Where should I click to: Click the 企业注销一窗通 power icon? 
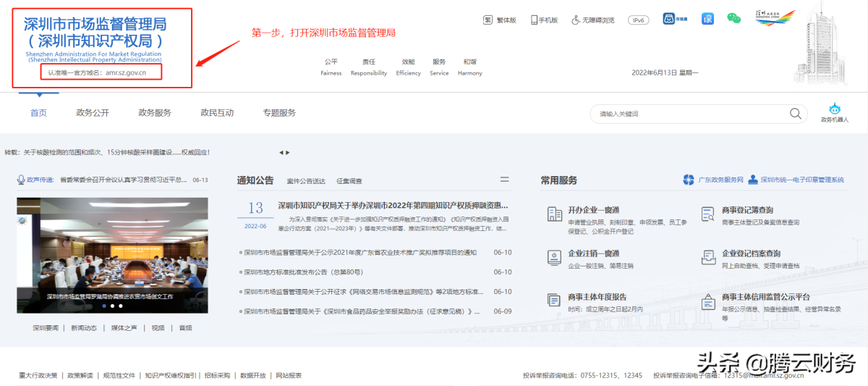pyautogui.click(x=555, y=256)
